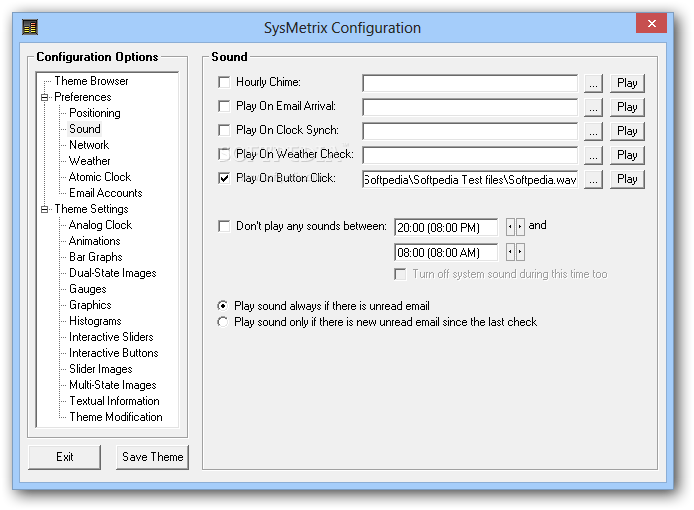Browse file for Clock Synch sound
The width and height of the screenshot is (694, 510).
point(593,131)
